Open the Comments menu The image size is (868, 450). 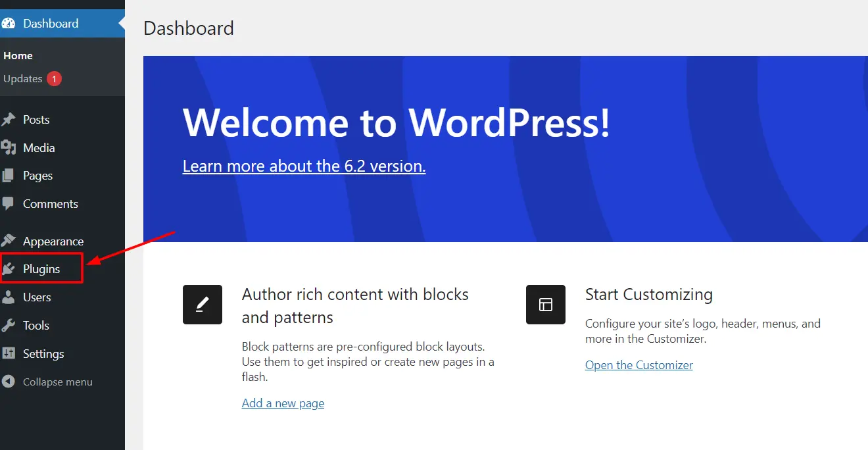pyautogui.click(x=62, y=204)
